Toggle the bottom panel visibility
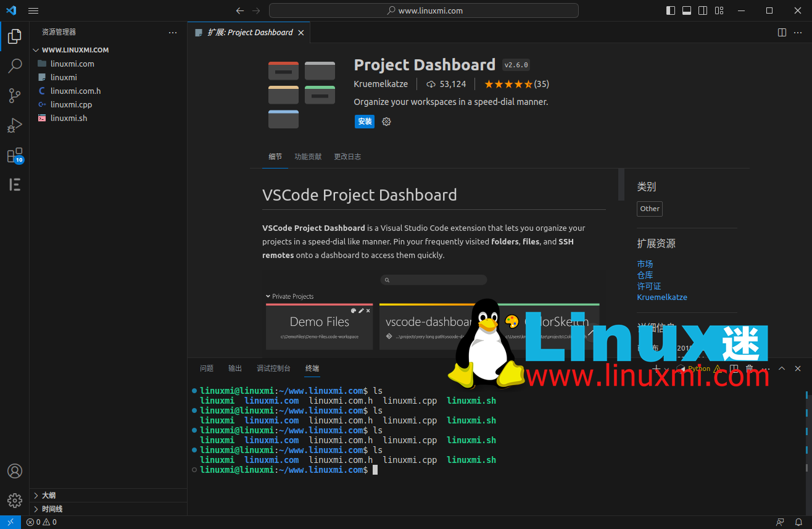 coord(687,10)
